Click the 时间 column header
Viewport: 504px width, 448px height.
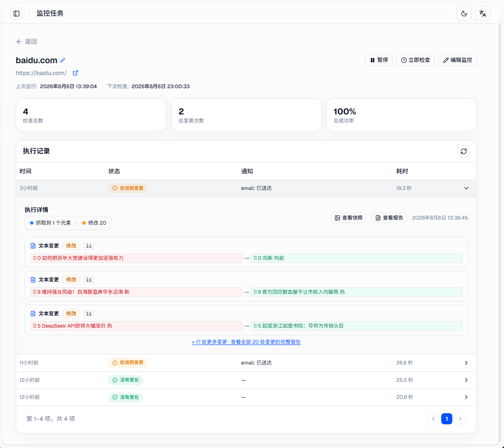(x=25, y=171)
